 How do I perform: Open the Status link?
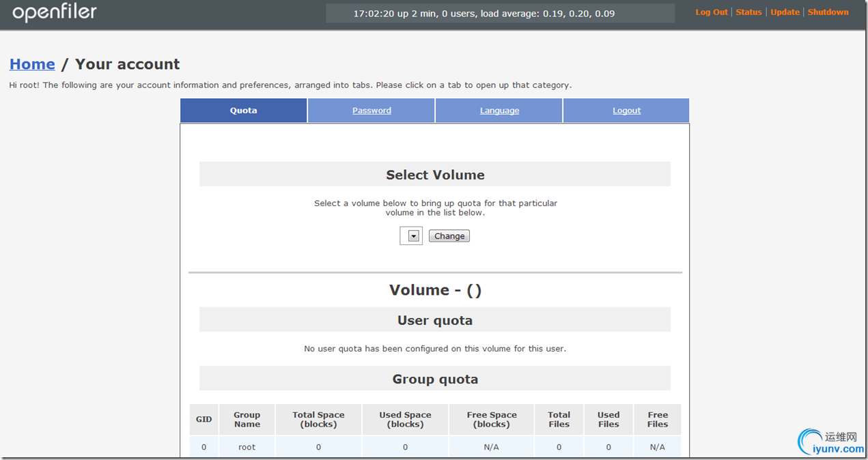click(x=748, y=12)
